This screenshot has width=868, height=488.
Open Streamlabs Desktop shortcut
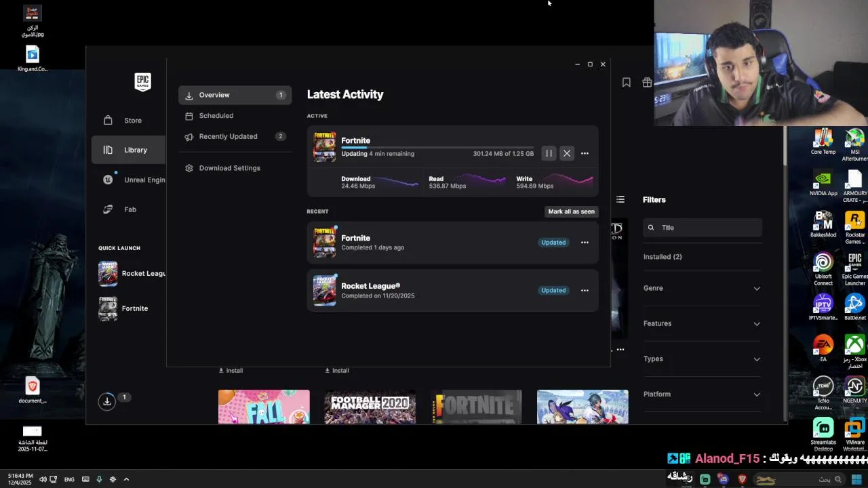[823, 434]
